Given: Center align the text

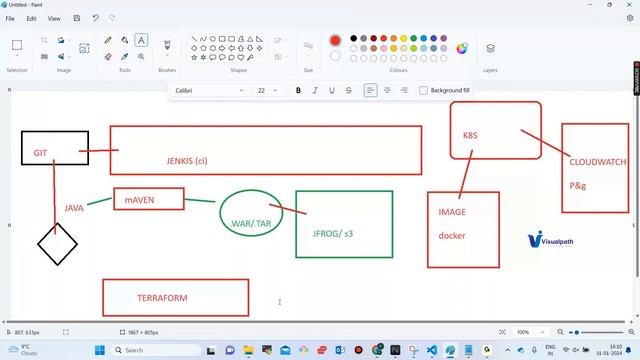Looking at the screenshot, I should [387, 90].
